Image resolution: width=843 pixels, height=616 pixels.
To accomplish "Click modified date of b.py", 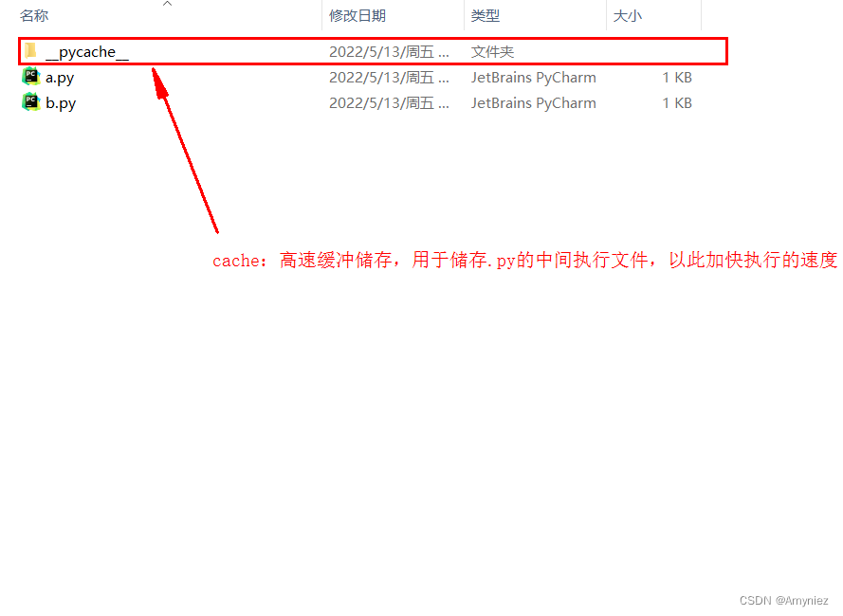I will pos(389,102).
